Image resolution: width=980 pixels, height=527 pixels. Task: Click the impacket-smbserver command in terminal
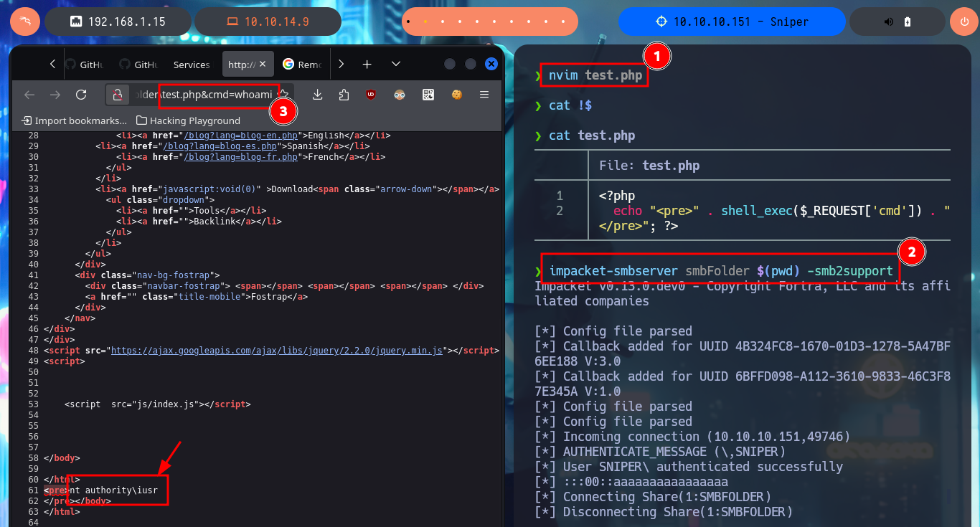[721, 271]
